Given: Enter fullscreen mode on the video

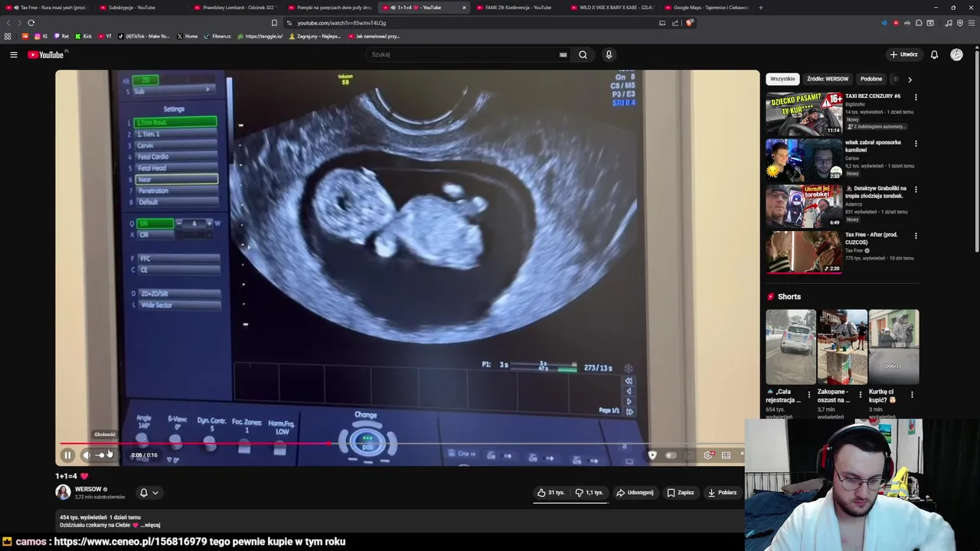Looking at the screenshot, I should [x=742, y=455].
